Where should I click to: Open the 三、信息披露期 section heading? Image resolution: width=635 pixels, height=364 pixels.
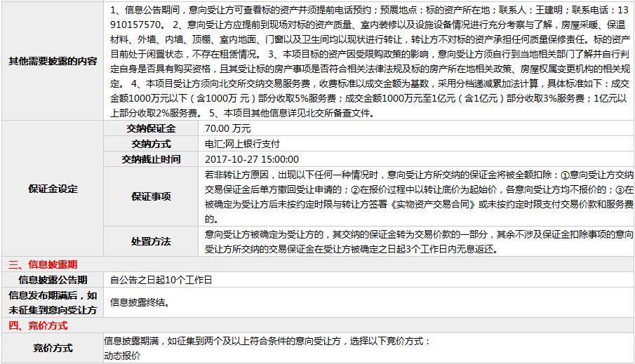point(43,264)
